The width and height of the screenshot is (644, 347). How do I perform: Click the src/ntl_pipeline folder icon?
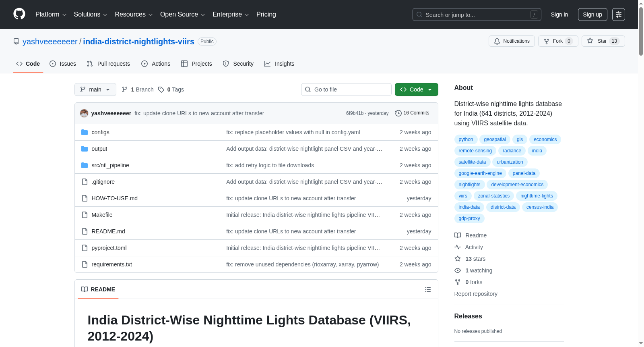[x=85, y=165]
